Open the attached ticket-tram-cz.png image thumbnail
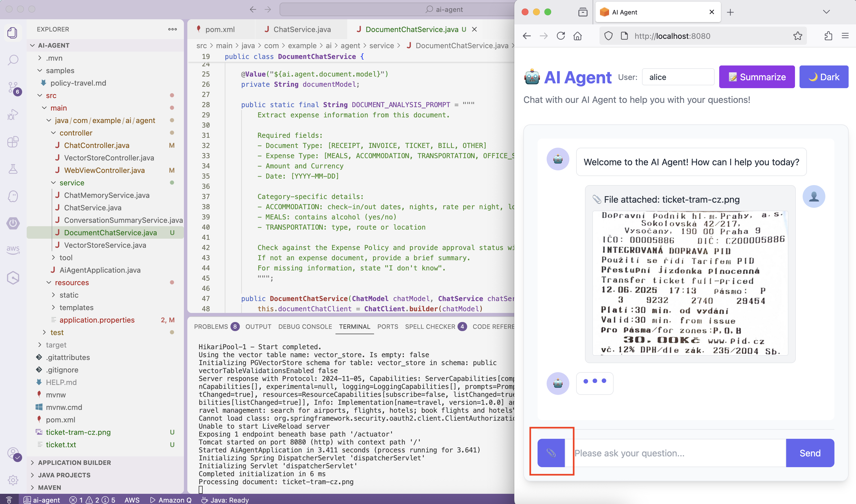Image resolution: width=856 pixels, height=504 pixels. click(690, 283)
